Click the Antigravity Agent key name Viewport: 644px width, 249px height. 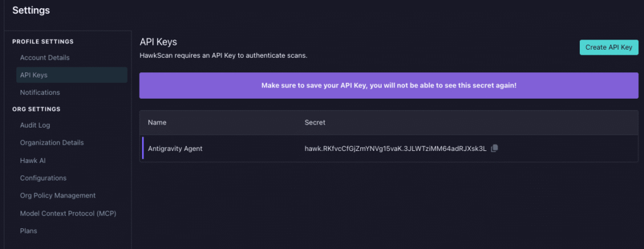coord(175,149)
